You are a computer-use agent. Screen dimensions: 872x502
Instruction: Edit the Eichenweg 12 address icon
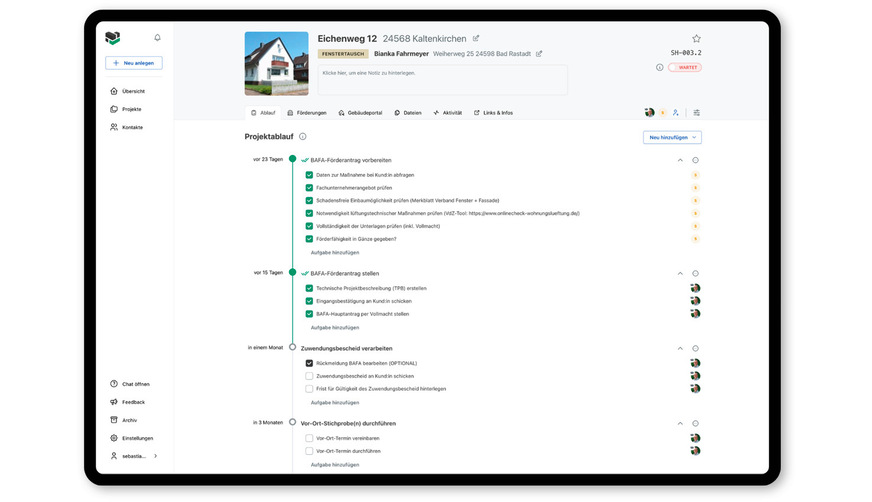pyautogui.click(x=476, y=38)
